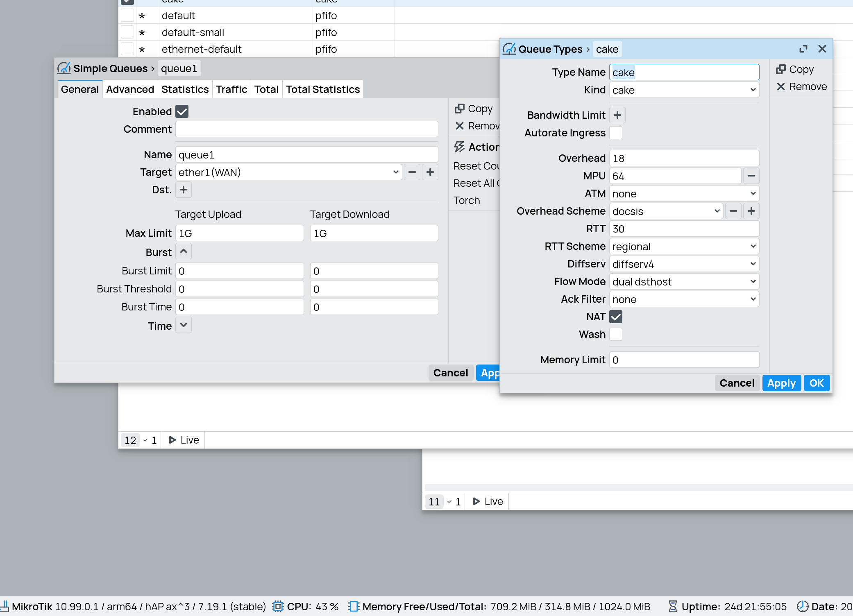The width and height of the screenshot is (853, 616).
Task: Click OK in the Queue Types window
Action: [817, 383]
